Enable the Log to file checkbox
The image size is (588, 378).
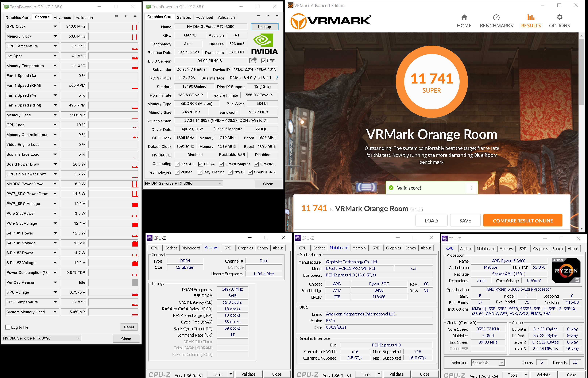click(8, 327)
